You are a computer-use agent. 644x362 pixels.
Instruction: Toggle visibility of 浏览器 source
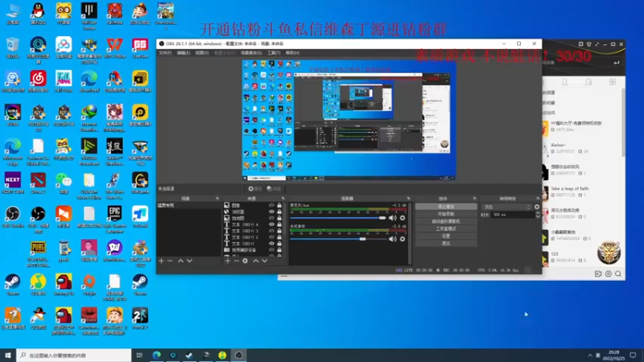coord(271,212)
